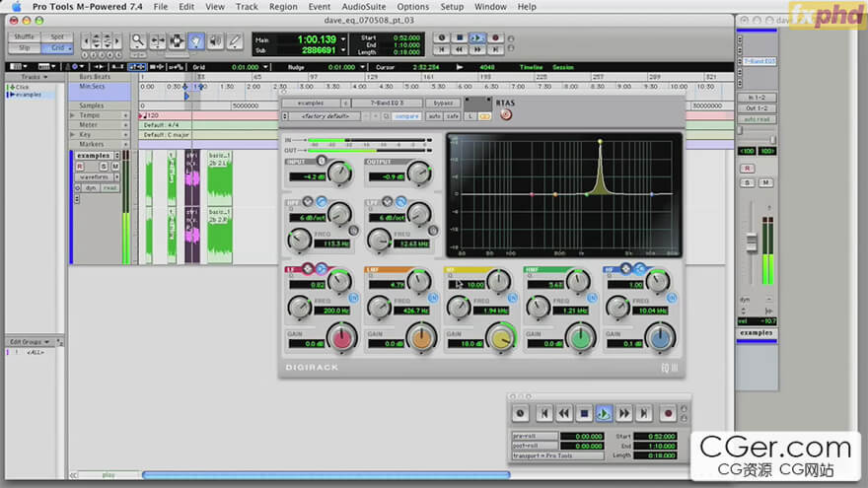Viewport: 868px width, 488px height.
Task: Click the LMF band gain knob (orange)
Action: [x=421, y=337]
